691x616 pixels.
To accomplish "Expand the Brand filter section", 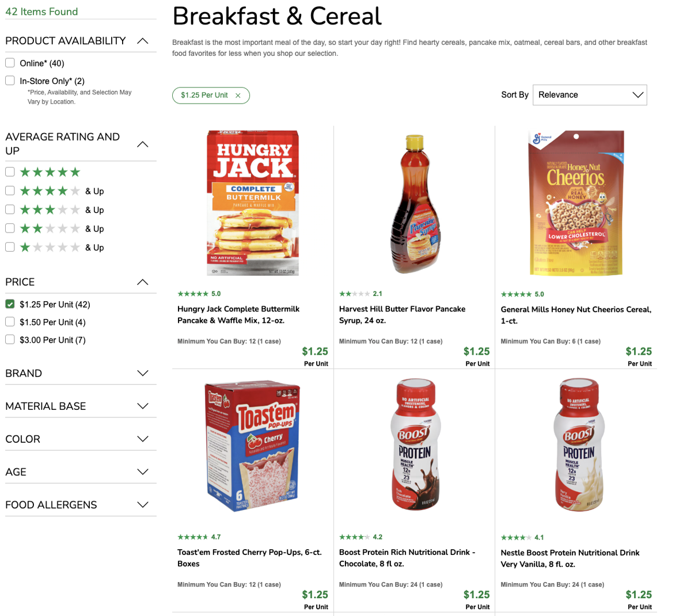I will pyautogui.click(x=143, y=374).
